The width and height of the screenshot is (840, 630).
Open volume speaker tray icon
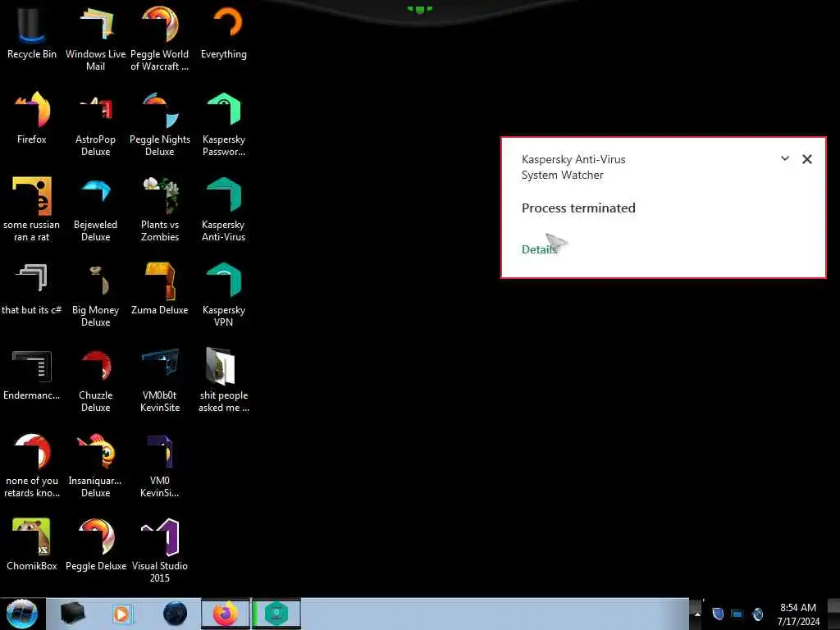click(757, 614)
